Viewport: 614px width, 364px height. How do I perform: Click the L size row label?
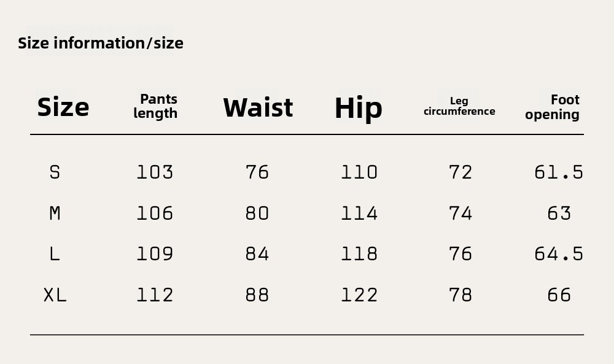tap(55, 254)
